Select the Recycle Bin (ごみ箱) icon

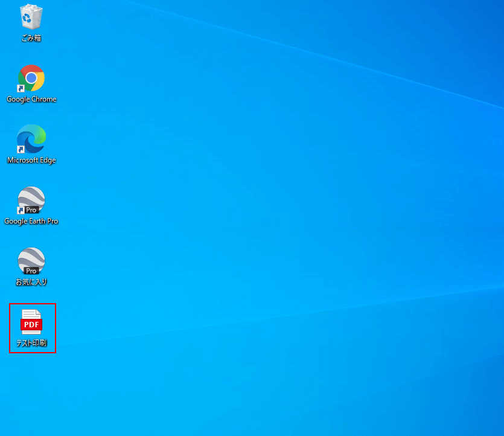[x=31, y=17]
